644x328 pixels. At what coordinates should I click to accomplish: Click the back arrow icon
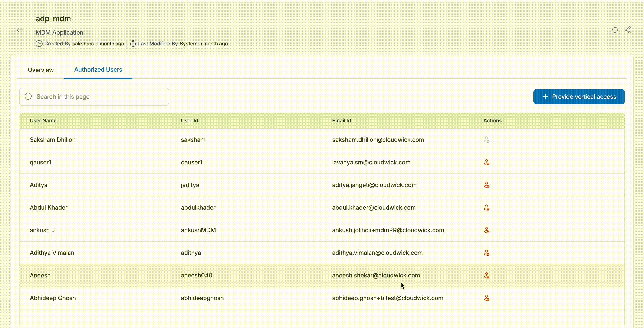pyautogui.click(x=20, y=30)
